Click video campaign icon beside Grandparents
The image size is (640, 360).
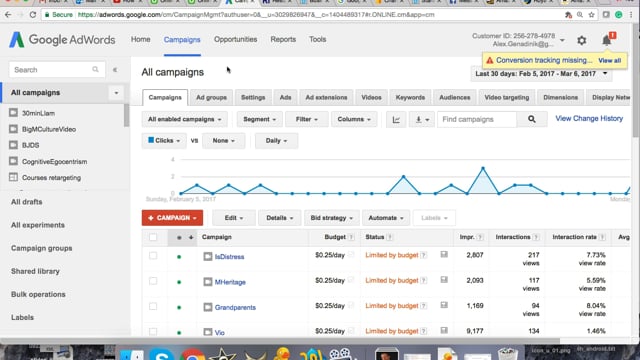[x=208, y=307]
